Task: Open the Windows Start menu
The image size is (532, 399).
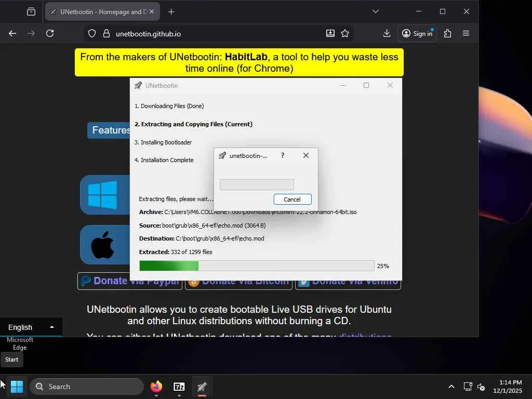Action: pyautogui.click(x=17, y=387)
